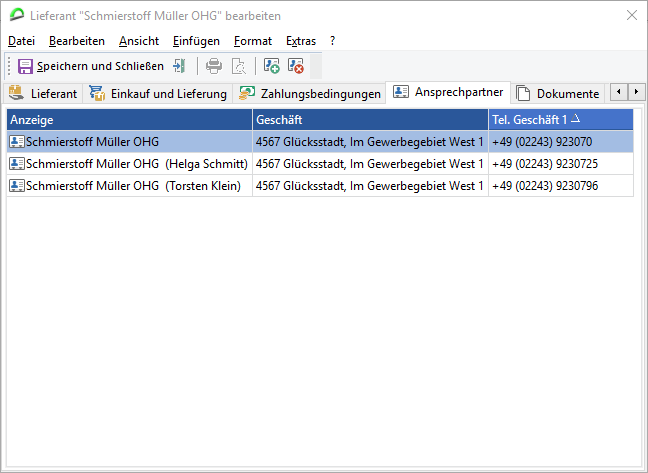Click address cell in Helga Schmitt row

(370, 164)
